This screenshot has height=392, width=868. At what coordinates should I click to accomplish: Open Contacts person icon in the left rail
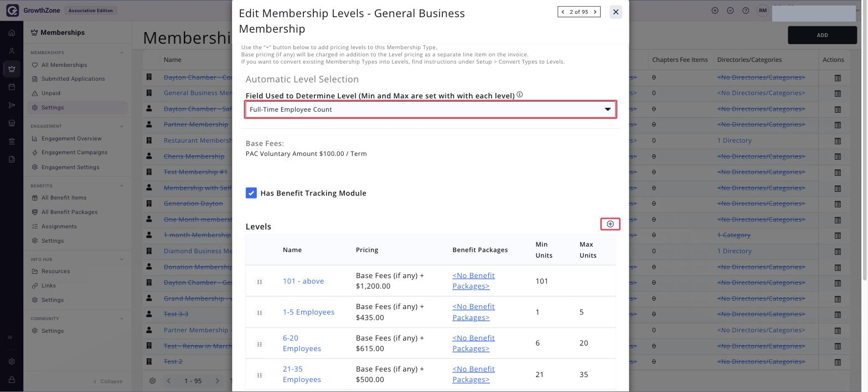(x=12, y=51)
